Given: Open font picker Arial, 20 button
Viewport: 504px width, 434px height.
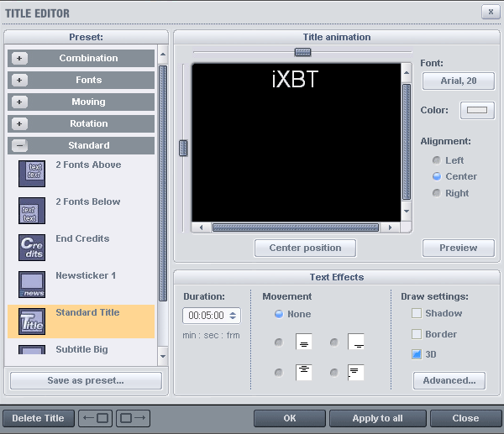Looking at the screenshot, I should tap(459, 81).
